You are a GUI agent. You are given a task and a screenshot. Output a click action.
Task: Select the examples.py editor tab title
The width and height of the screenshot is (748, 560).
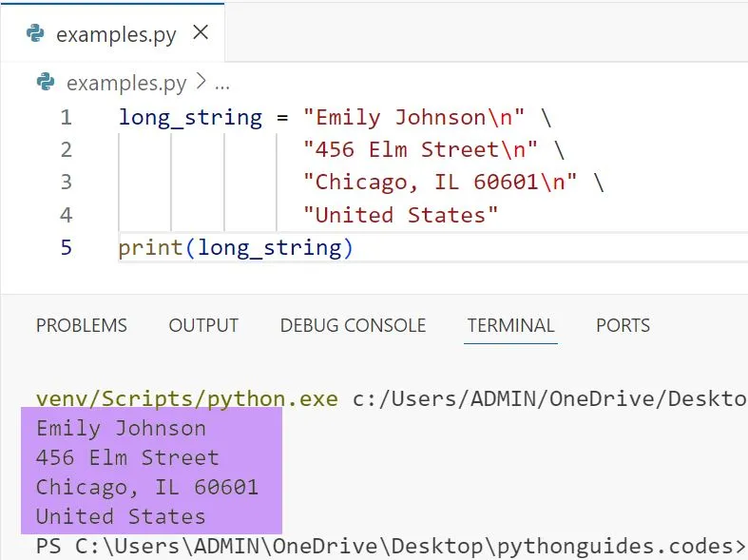[116, 35]
